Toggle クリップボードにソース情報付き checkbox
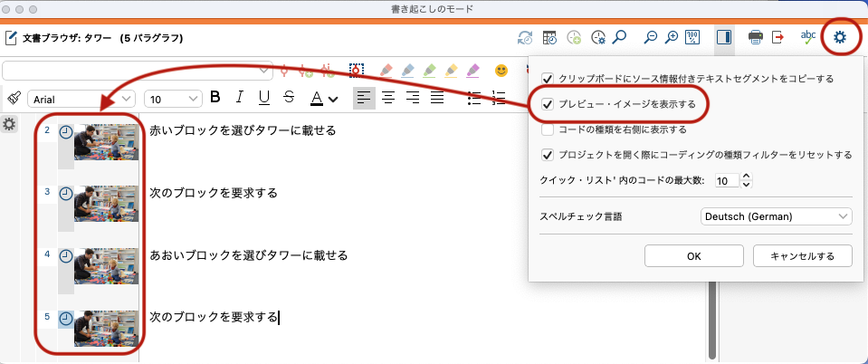The height and width of the screenshot is (364, 868). tap(547, 80)
